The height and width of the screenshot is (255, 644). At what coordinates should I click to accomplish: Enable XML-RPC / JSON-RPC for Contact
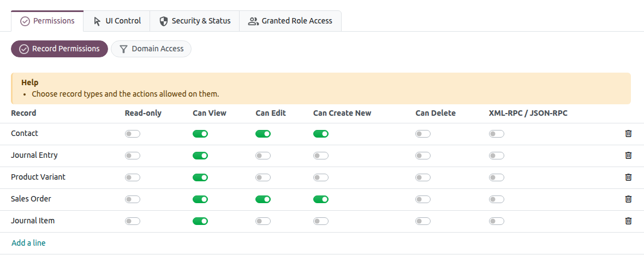tap(497, 134)
